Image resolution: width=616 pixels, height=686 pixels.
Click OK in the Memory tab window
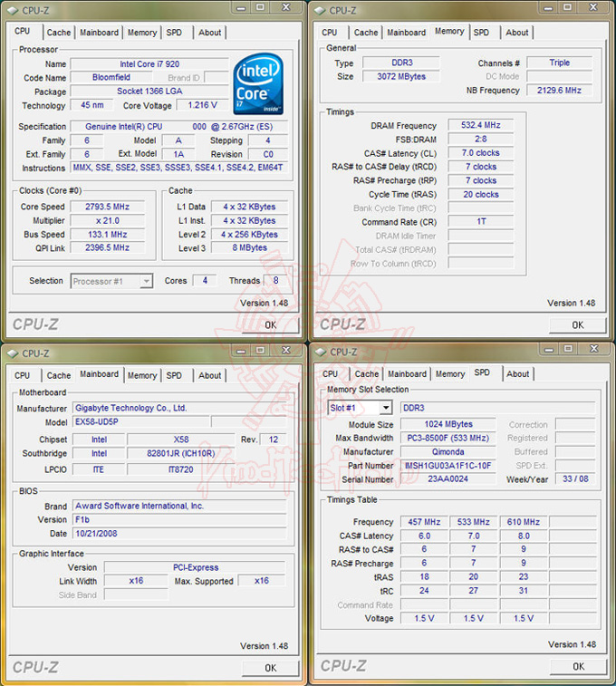click(578, 325)
